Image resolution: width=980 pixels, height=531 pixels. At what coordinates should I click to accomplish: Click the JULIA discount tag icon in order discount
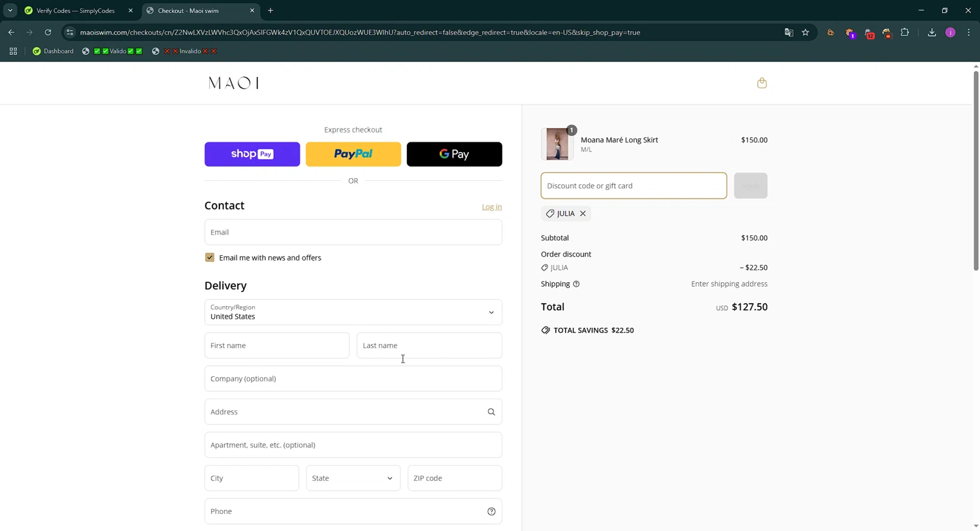pos(545,268)
